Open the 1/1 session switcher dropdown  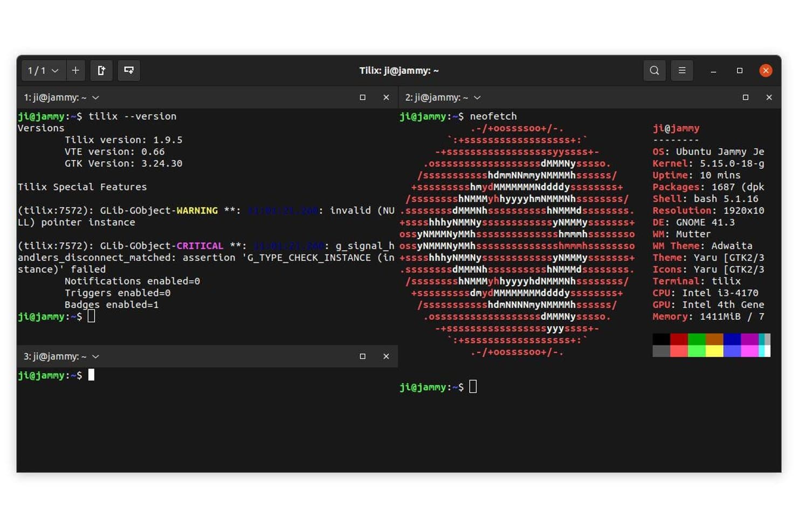[44, 71]
